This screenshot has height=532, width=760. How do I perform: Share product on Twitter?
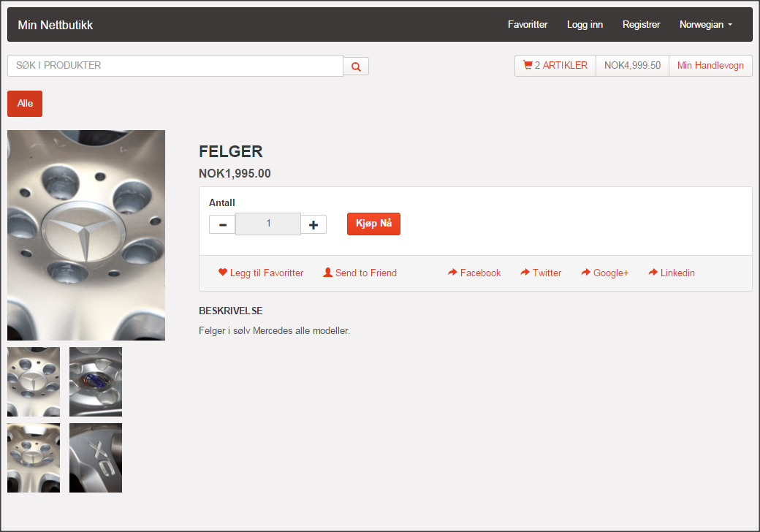point(541,273)
